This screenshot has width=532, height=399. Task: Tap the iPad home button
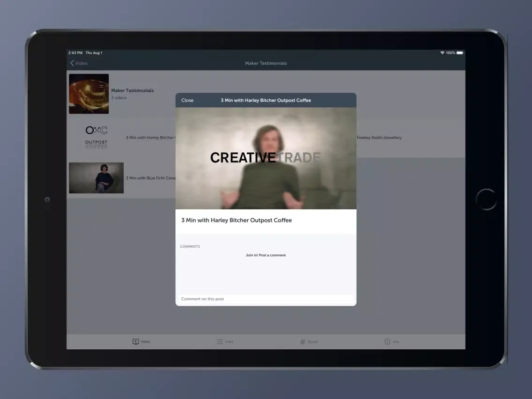click(486, 199)
